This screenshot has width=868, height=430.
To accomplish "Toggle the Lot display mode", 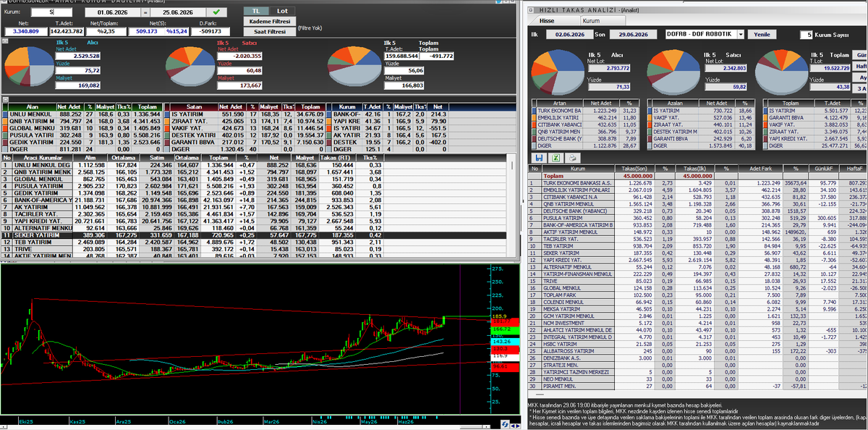I will coord(281,11).
